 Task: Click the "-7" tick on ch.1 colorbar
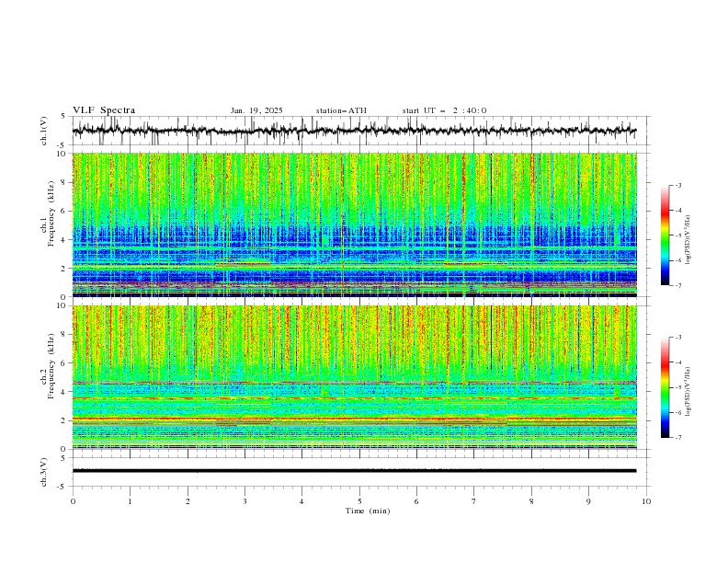coord(678,285)
